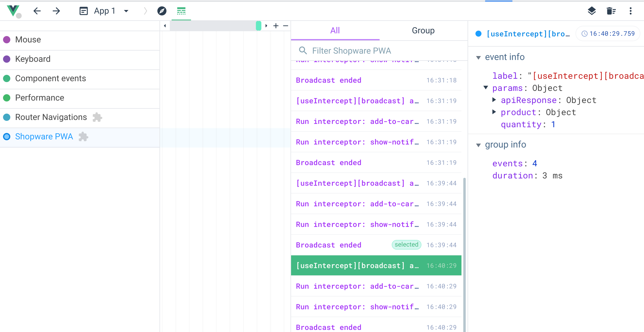
Task: Select the green Timeline view icon
Action: (x=181, y=11)
